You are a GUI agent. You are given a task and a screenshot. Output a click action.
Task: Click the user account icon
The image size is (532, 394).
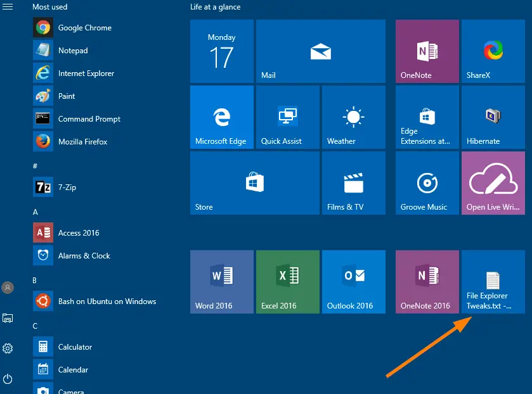[x=8, y=288]
